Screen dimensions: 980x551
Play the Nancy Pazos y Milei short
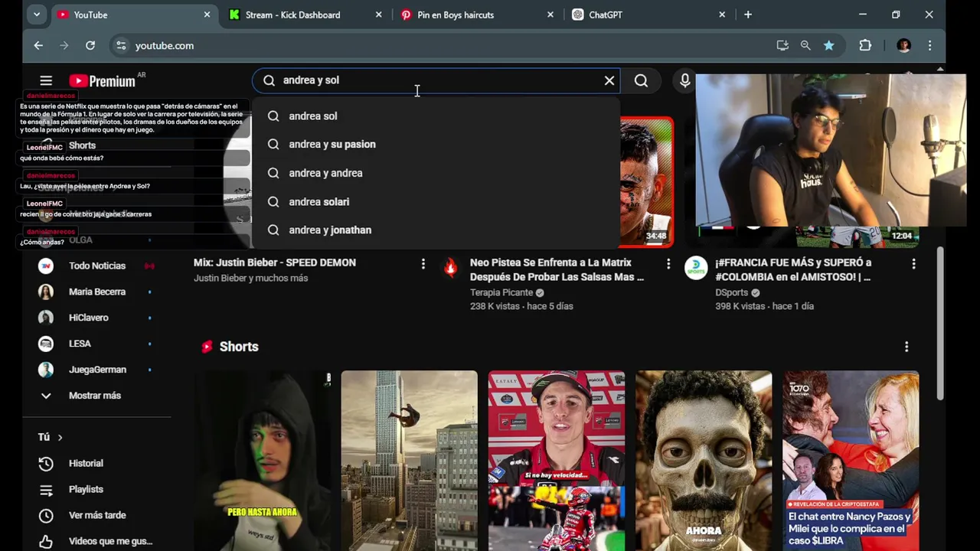(x=851, y=461)
